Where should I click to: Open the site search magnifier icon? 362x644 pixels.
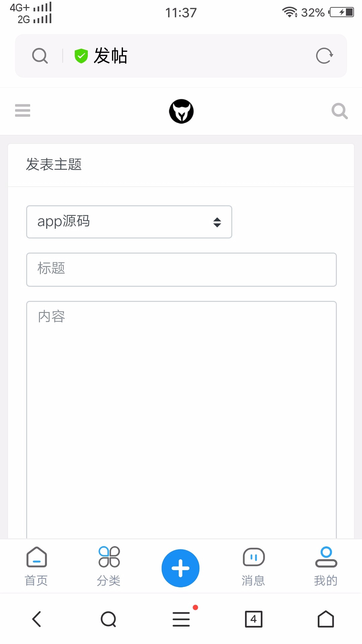(x=340, y=111)
